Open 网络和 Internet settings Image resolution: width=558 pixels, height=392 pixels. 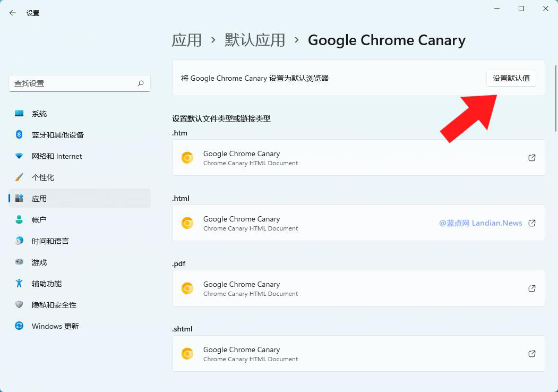click(80, 156)
